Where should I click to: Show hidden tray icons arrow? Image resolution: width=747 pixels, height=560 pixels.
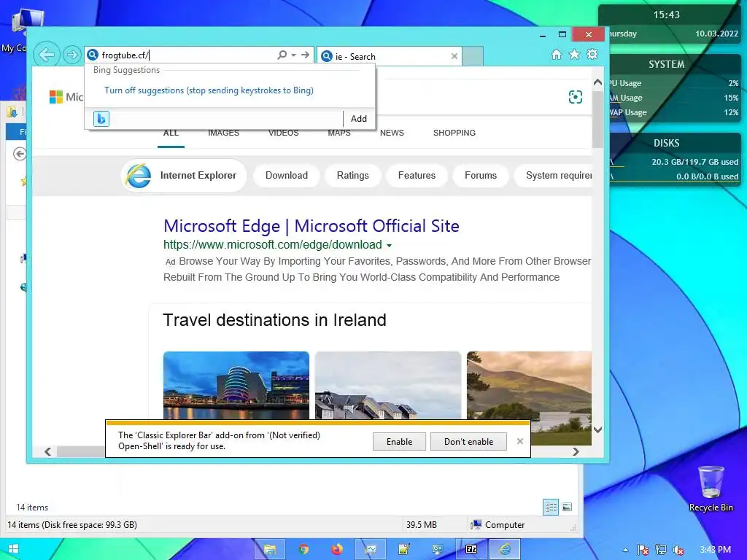click(x=625, y=550)
